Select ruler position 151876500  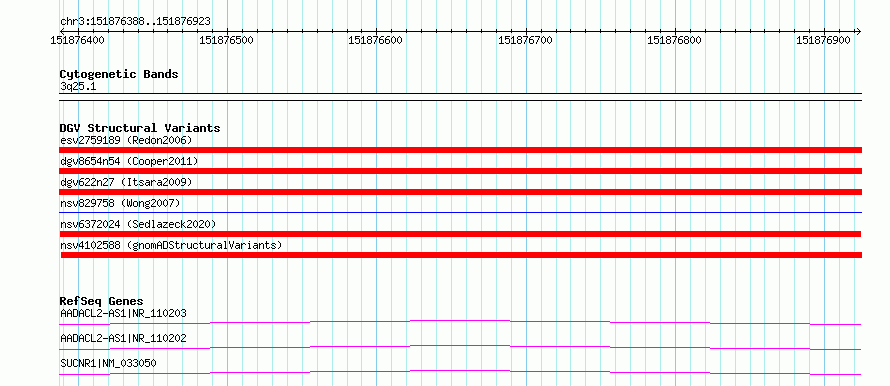(226, 40)
